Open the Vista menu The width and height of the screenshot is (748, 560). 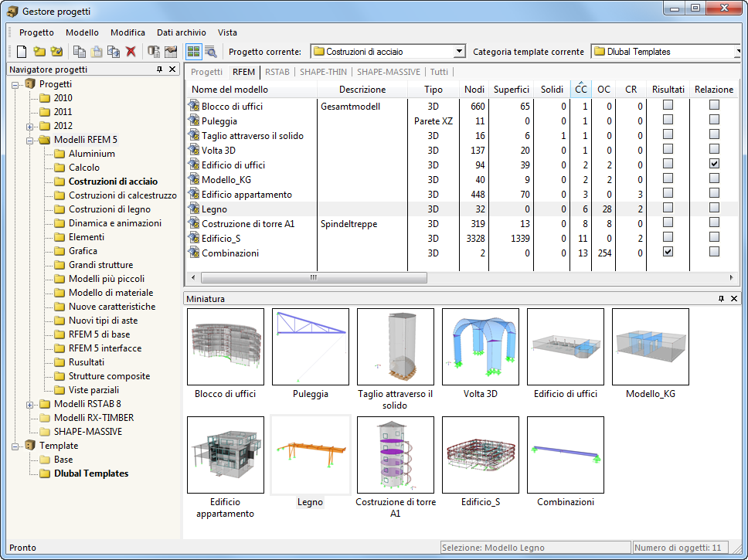click(x=227, y=32)
